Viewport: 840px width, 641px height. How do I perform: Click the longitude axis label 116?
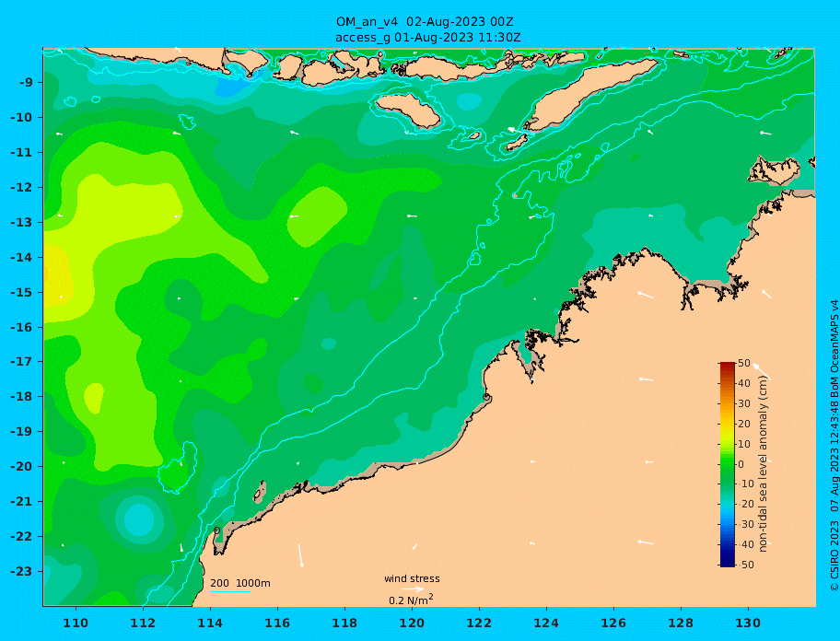click(277, 624)
